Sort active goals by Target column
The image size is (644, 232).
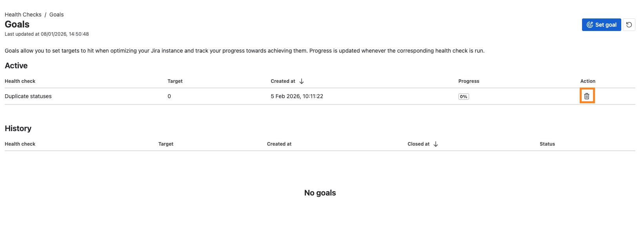click(175, 81)
